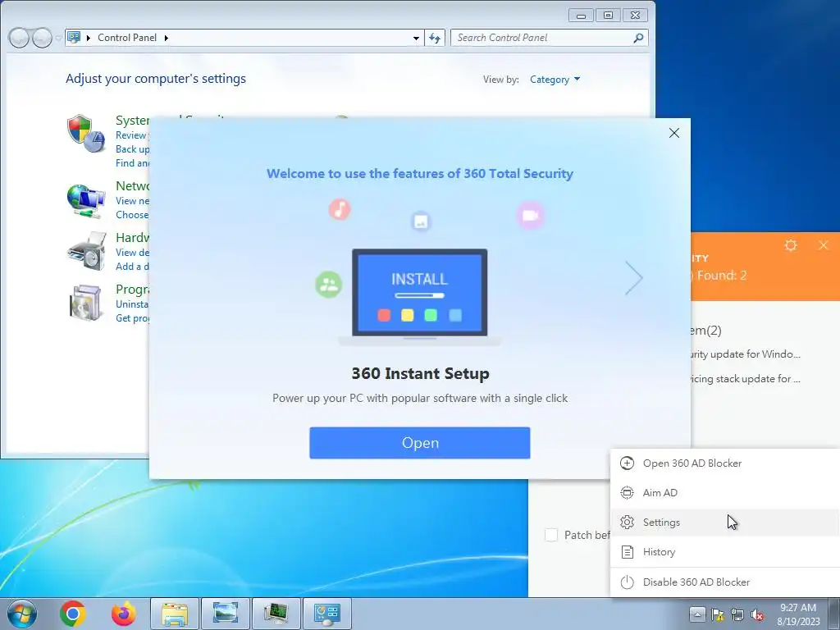Click the power icon beside Disable 360 AD Blocker
Viewport: 840px width, 630px height.
point(627,582)
